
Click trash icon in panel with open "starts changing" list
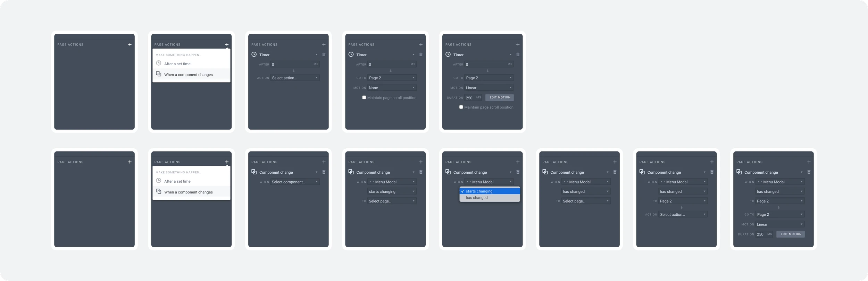coord(518,172)
